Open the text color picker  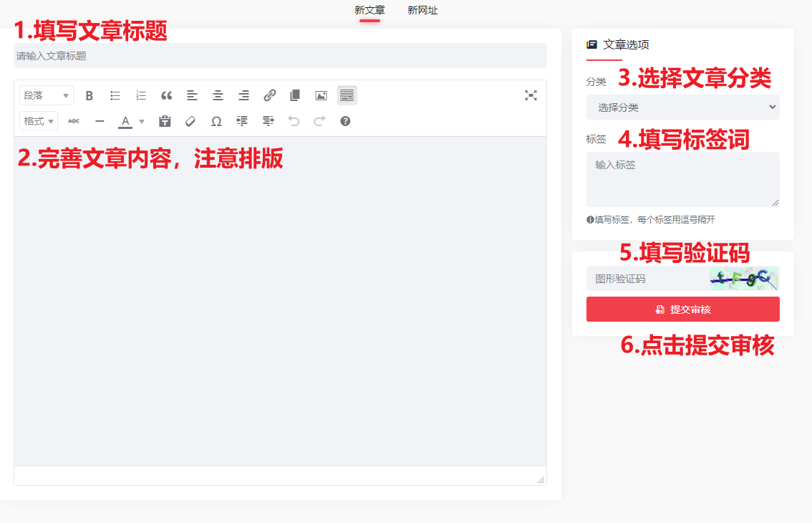pos(127,121)
